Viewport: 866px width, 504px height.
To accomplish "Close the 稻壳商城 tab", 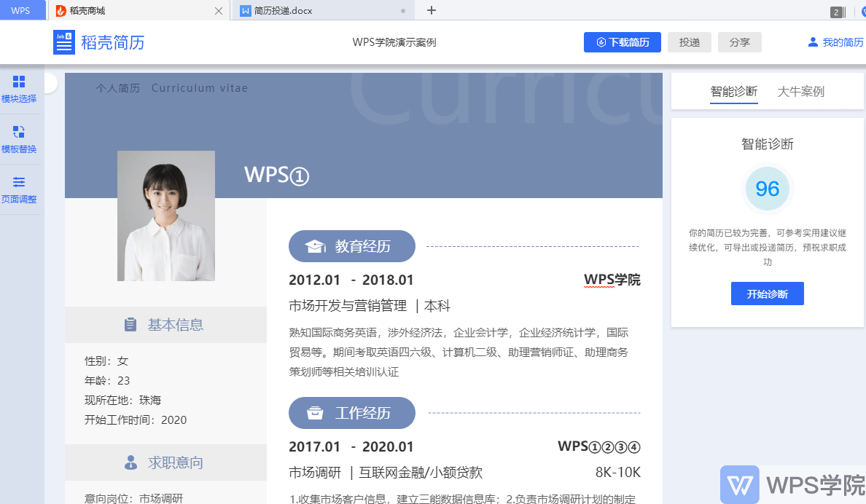I will pyautogui.click(x=219, y=10).
